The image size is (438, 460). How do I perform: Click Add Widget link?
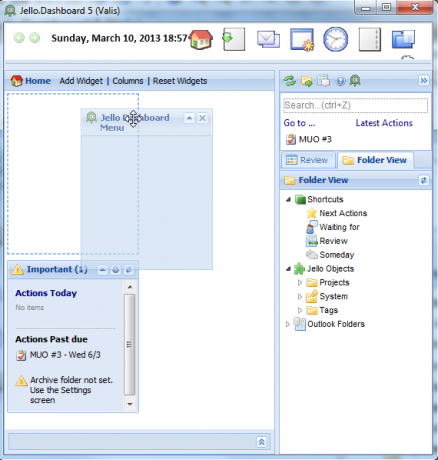click(x=81, y=81)
